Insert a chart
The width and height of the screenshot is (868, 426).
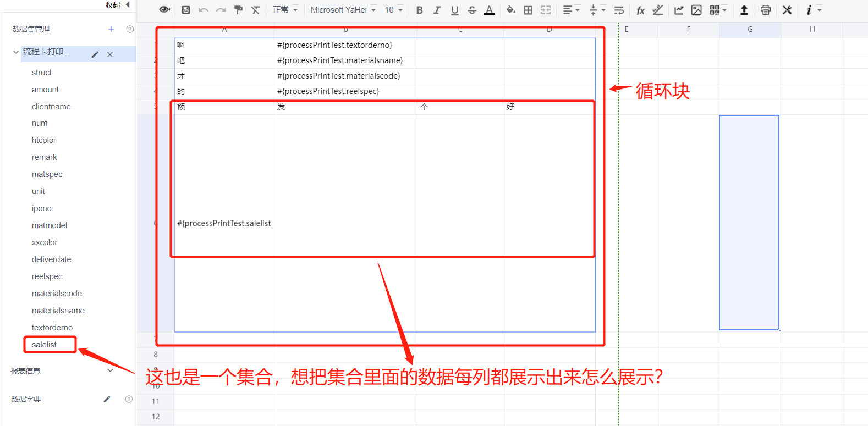[x=679, y=10]
